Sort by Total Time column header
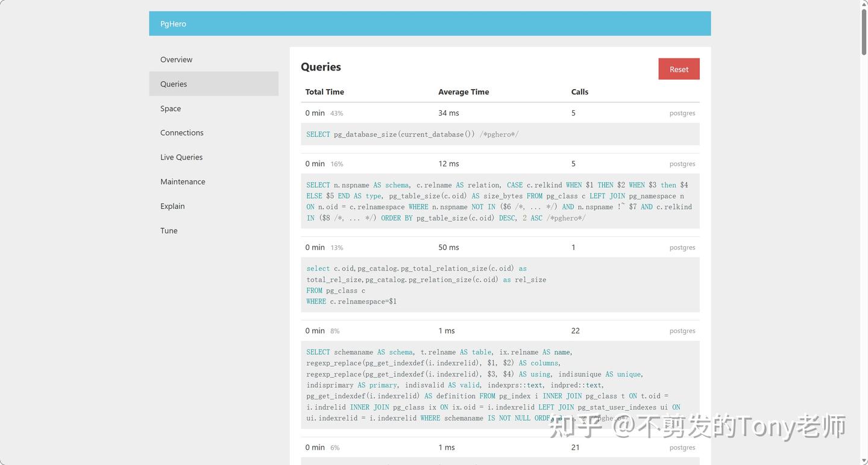The image size is (868, 465). coord(324,92)
